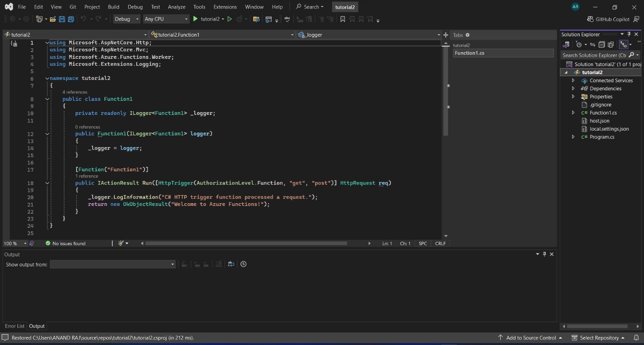Click the green No issues found indicator

pyautogui.click(x=66, y=243)
